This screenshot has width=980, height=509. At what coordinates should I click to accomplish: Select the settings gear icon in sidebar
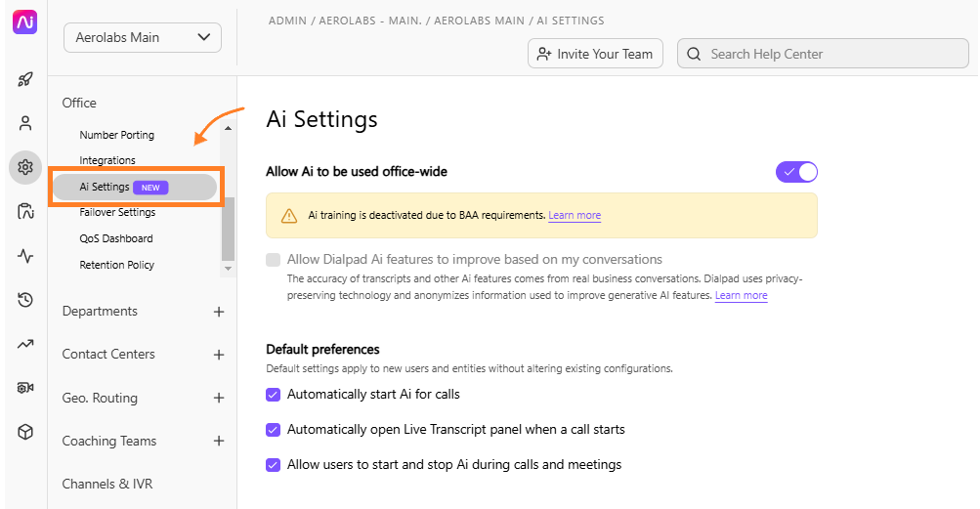pos(25,168)
